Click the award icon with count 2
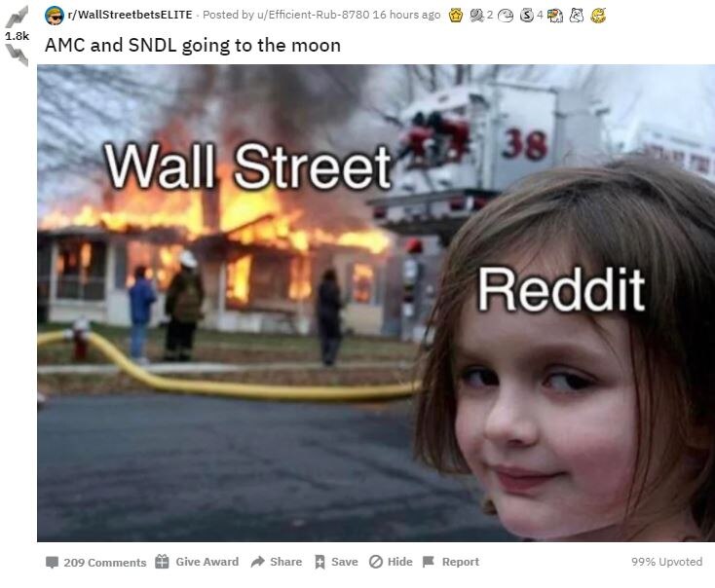The image size is (715, 588). 476,16
